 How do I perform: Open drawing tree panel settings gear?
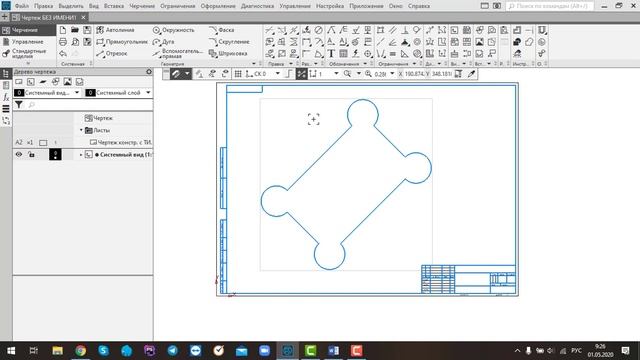pyautogui.click(x=149, y=72)
